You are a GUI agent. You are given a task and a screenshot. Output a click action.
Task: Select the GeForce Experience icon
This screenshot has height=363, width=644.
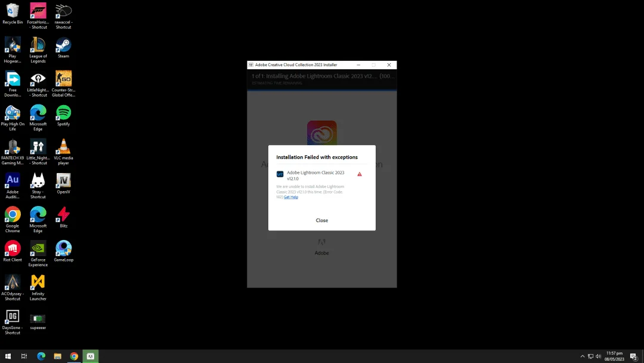[x=38, y=254]
